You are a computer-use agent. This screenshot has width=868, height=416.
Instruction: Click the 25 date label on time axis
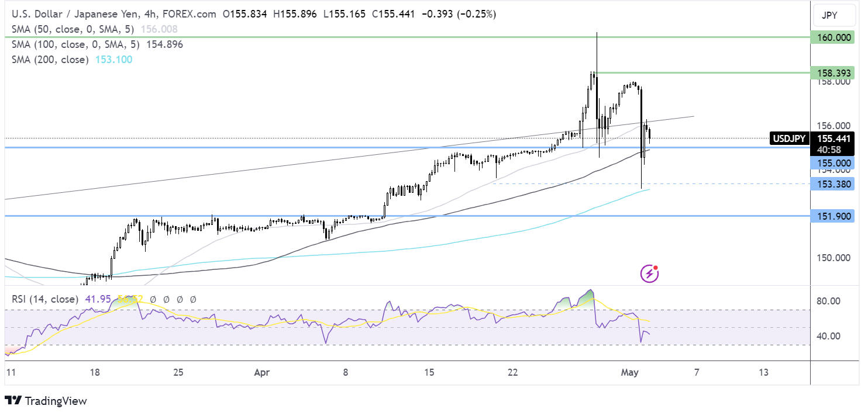tap(179, 372)
